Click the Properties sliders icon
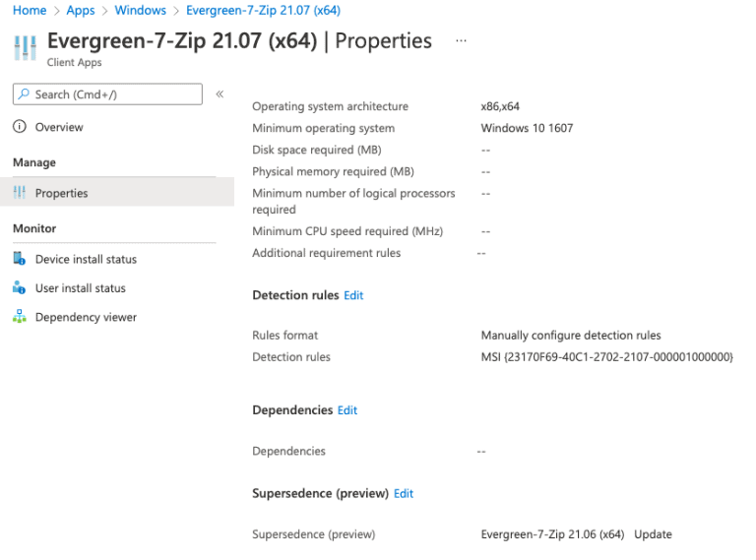The height and width of the screenshot is (560, 756). click(x=19, y=193)
